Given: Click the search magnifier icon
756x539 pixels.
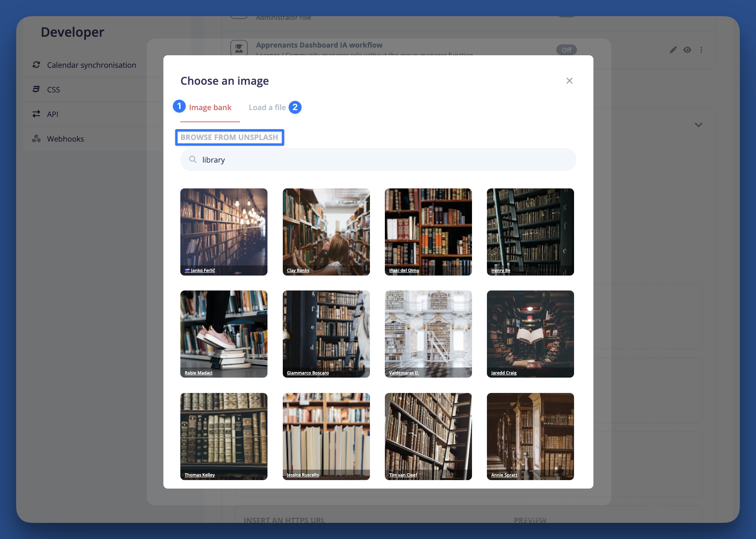Looking at the screenshot, I should (x=193, y=159).
